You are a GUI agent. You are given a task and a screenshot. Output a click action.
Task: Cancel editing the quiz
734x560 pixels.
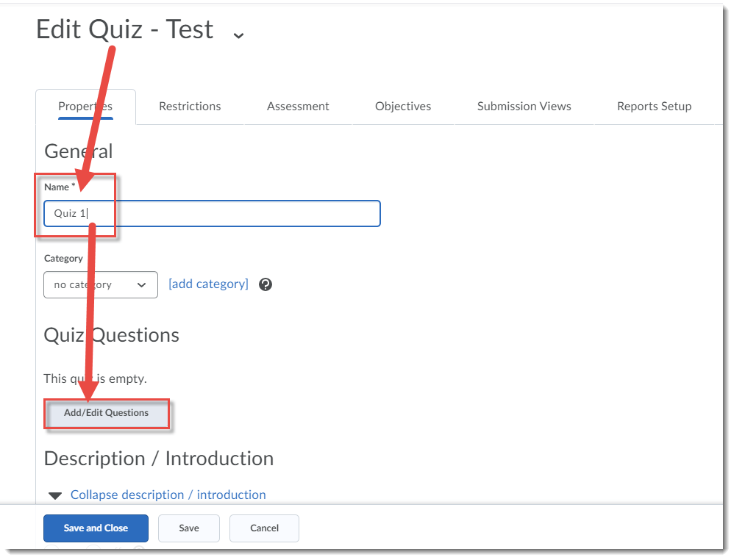(x=263, y=528)
